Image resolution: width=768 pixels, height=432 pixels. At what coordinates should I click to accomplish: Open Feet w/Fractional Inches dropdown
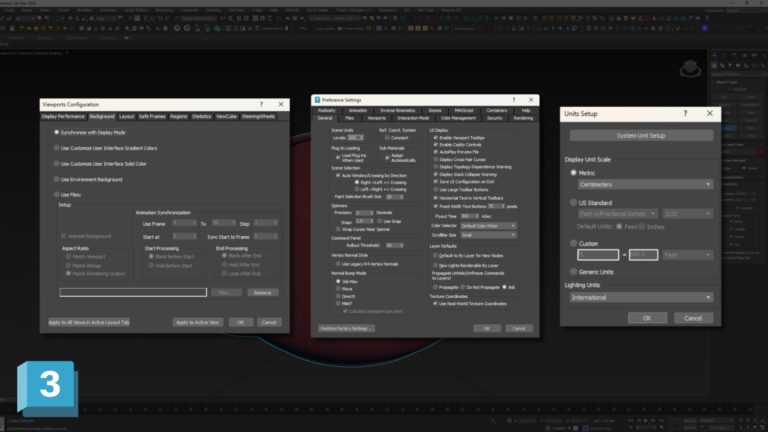(x=617, y=214)
